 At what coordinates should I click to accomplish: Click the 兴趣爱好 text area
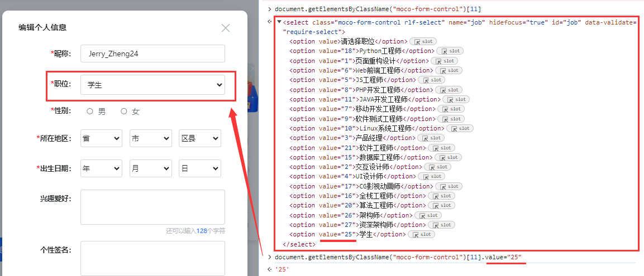tap(153, 207)
